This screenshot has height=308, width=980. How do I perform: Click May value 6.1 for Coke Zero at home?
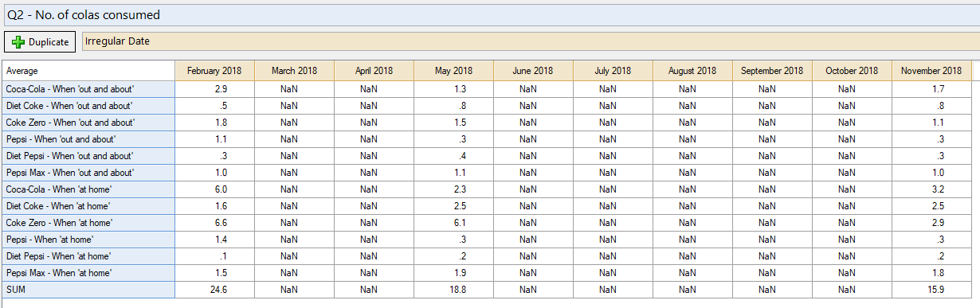pyautogui.click(x=453, y=223)
